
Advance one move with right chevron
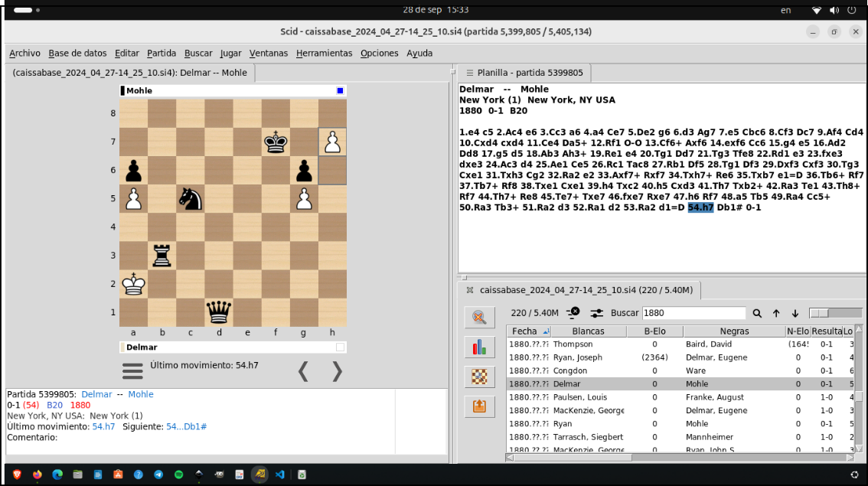pos(337,371)
